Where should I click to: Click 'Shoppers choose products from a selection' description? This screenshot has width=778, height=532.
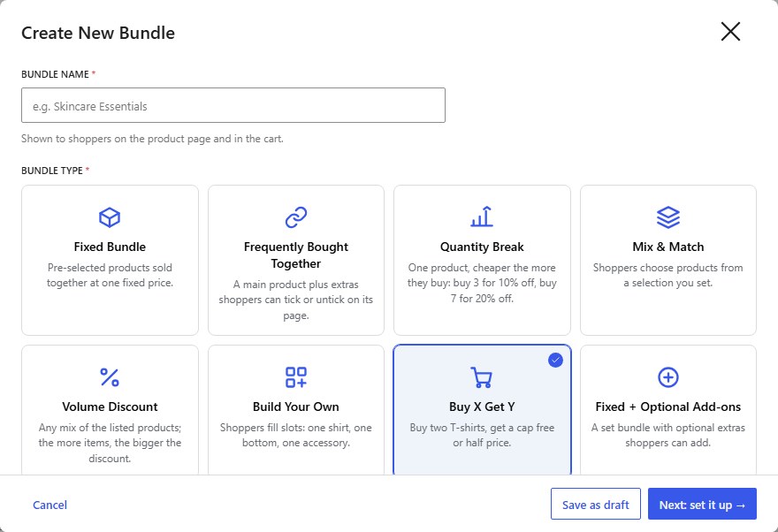click(667, 275)
